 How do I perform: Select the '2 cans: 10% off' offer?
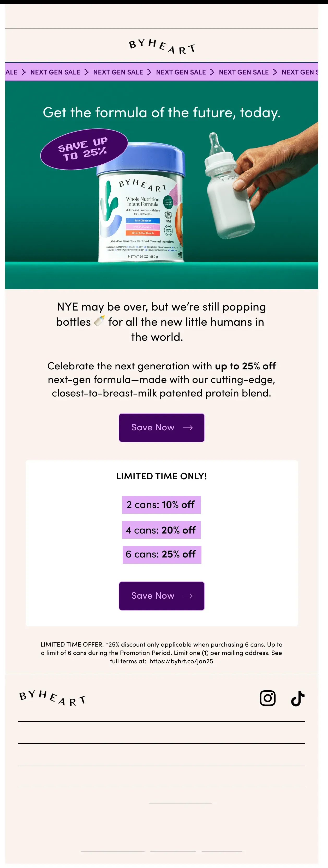click(x=161, y=504)
